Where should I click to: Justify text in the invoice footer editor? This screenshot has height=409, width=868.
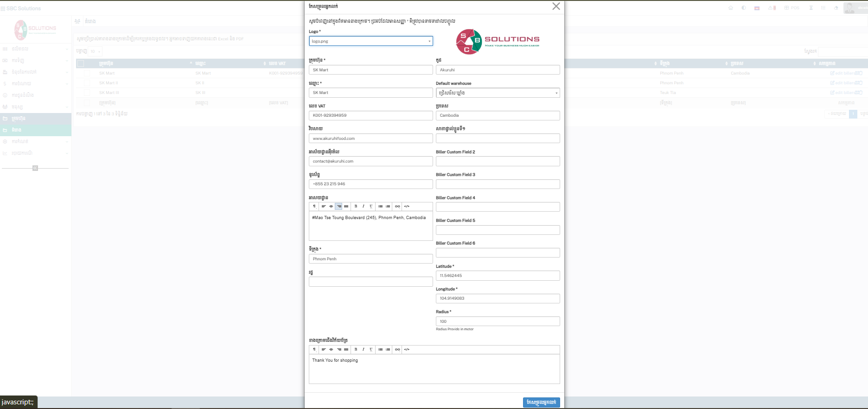point(346,350)
